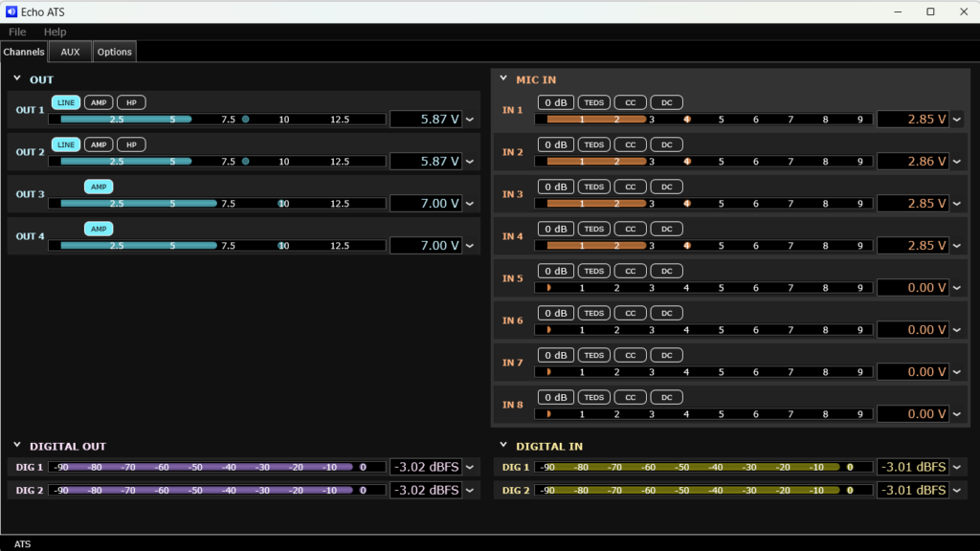980x551 pixels.
Task: Click the peak marker on DIG 1 output meter
Action: coord(363,467)
